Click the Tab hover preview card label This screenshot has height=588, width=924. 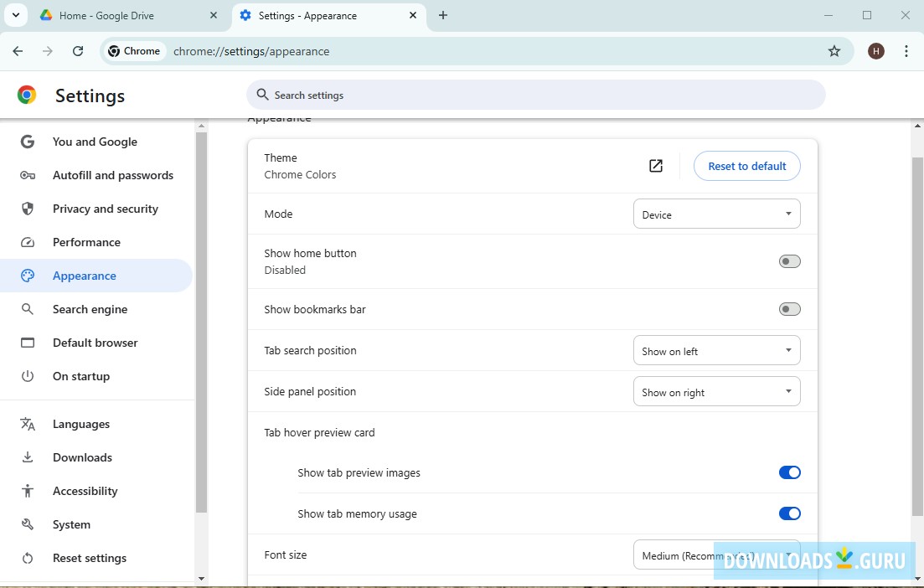point(319,432)
